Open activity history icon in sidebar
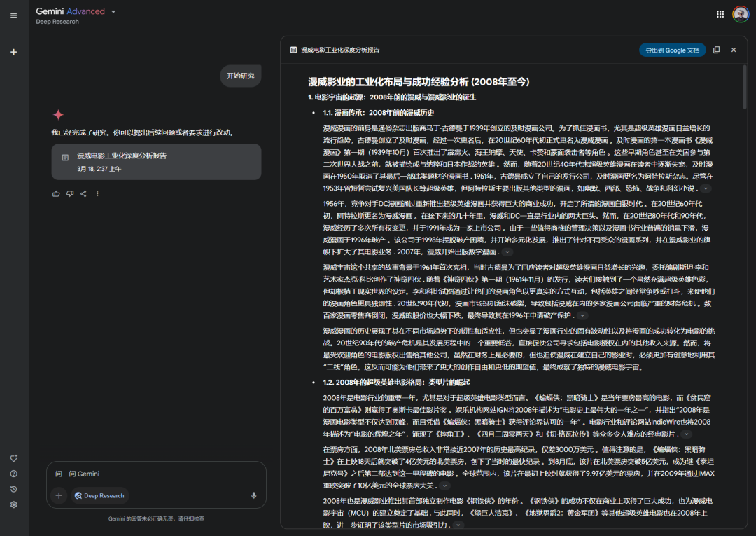The width and height of the screenshot is (756, 536). point(13,489)
